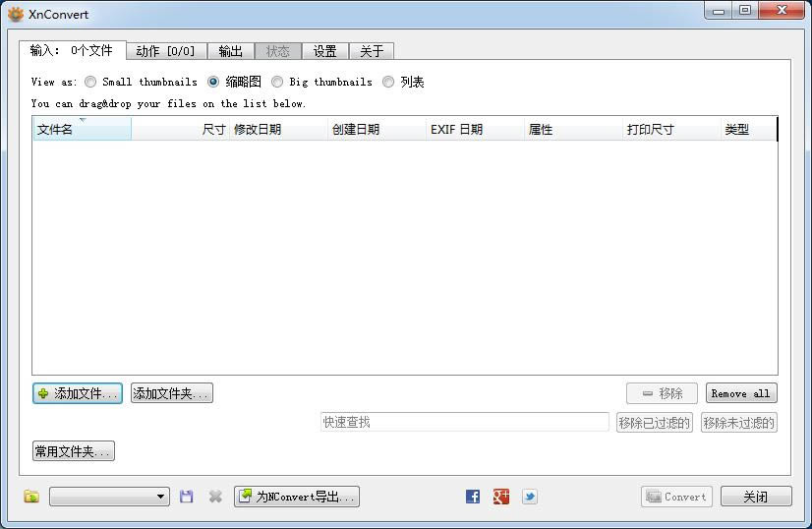The image size is (812, 529).
Task: Select the 列表 list view radio button
Action: tap(388, 82)
